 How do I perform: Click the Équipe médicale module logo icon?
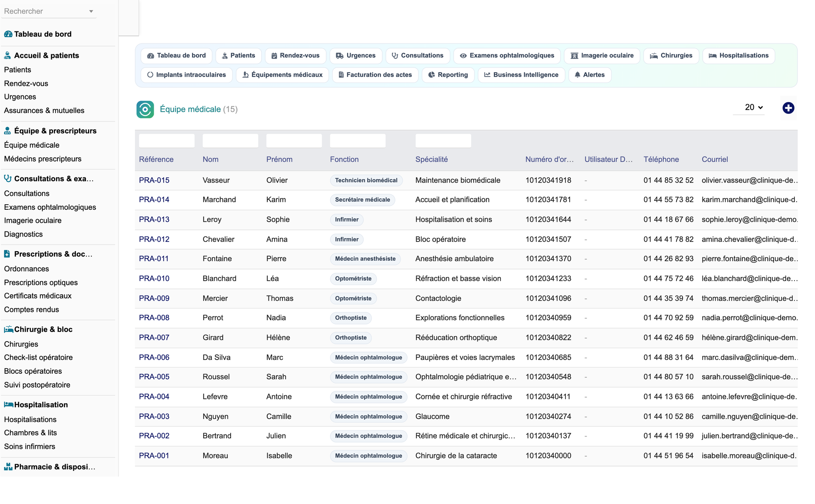(145, 109)
